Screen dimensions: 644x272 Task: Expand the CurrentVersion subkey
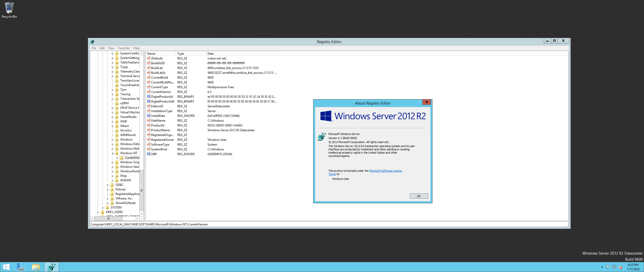pos(117,158)
